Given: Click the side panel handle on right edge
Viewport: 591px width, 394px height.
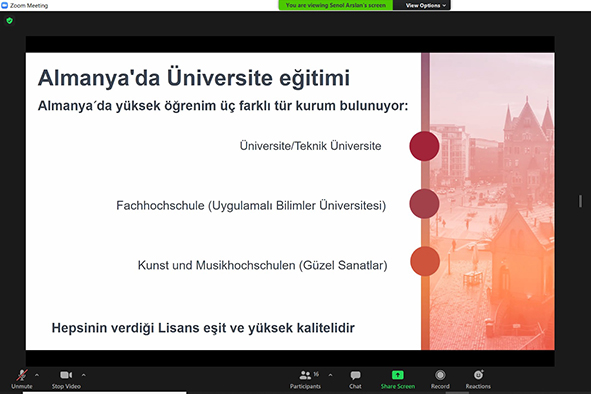Looking at the screenshot, I should (x=580, y=201).
